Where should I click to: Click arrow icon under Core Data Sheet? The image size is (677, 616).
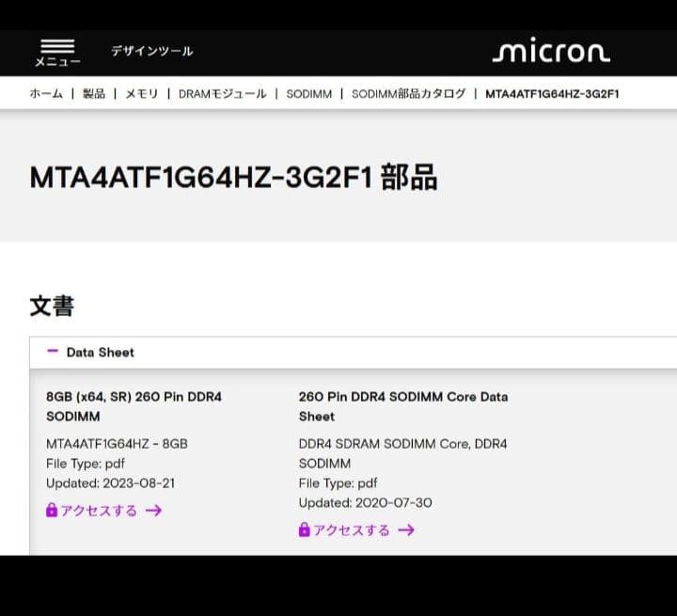[x=406, y=530]
